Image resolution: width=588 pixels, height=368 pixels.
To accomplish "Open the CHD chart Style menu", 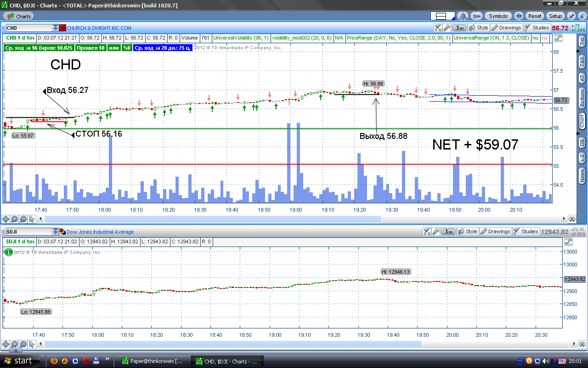I will pos(479,28).
